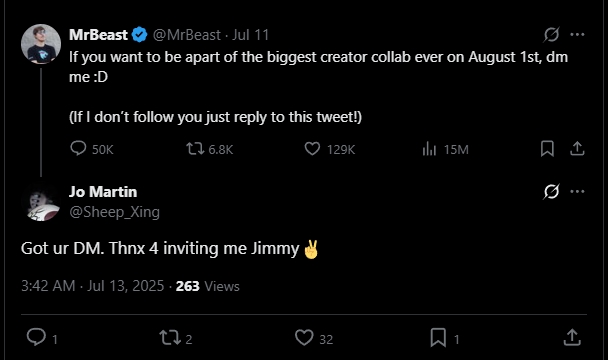Visit the @Sheep_Xing profile handle
The height and width of the screenshot is (360, 608).
pyautogui.click(x=114, y=212)
